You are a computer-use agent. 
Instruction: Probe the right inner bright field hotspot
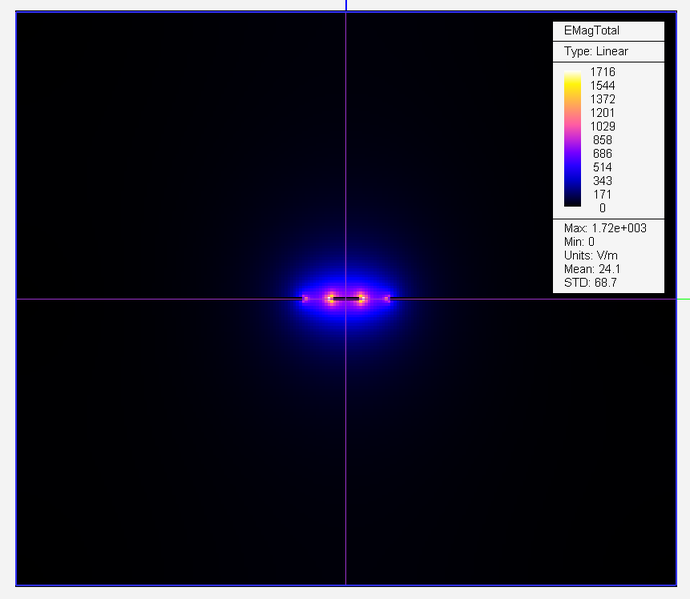[x=362, y=298]
